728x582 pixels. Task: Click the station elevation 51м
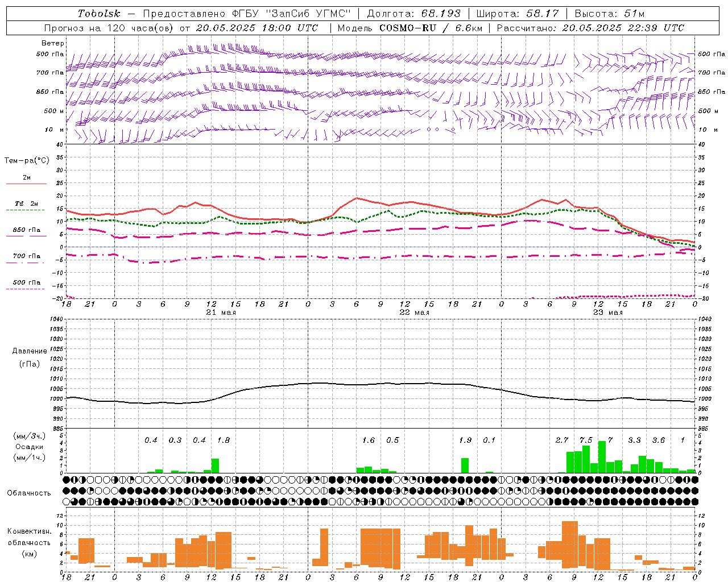pos(633,14)
